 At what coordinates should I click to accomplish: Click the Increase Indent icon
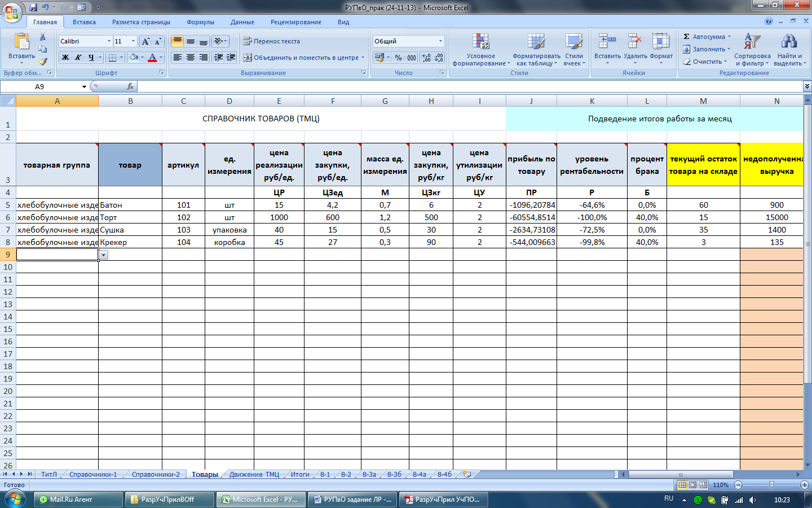click(x=231, y=58)
